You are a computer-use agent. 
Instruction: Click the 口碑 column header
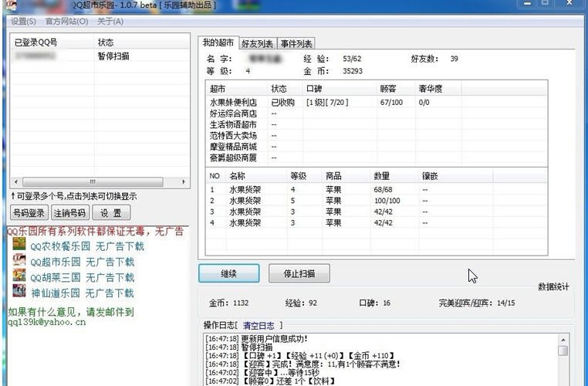coord(340,89)
